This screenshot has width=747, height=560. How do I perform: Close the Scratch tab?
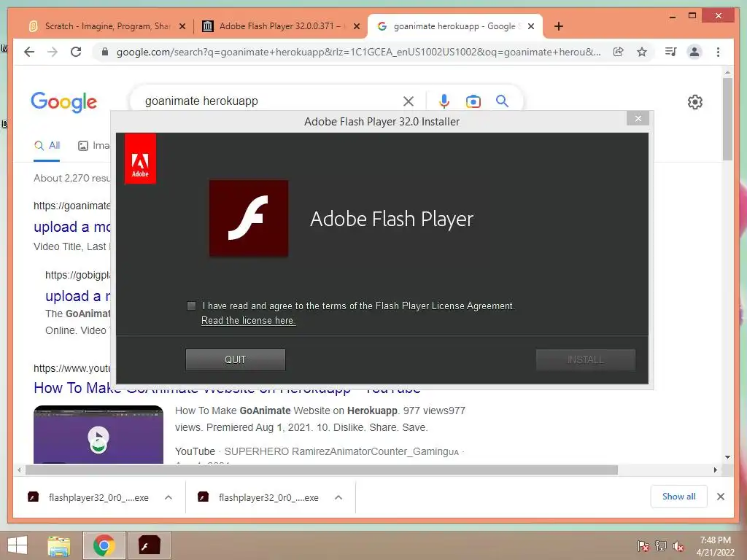182,26
